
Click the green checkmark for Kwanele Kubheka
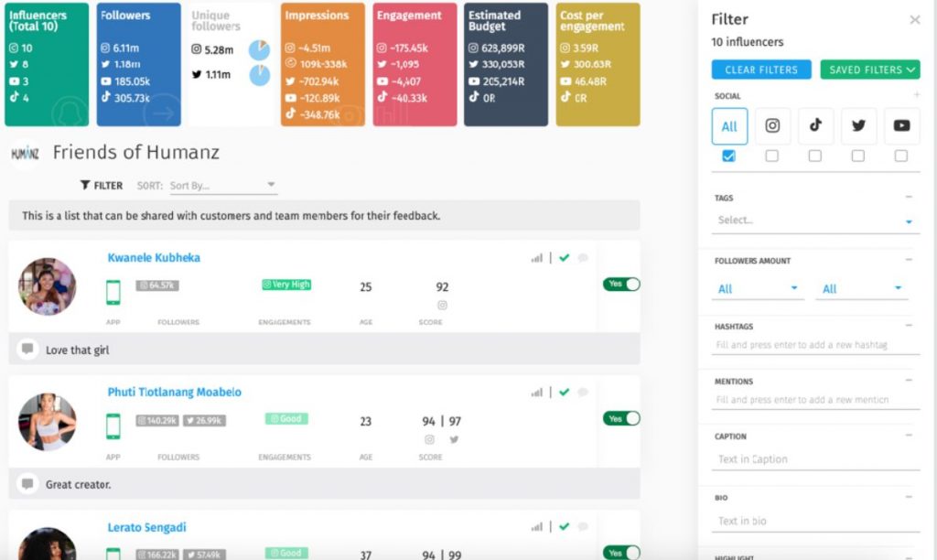[x=564, y=258]
